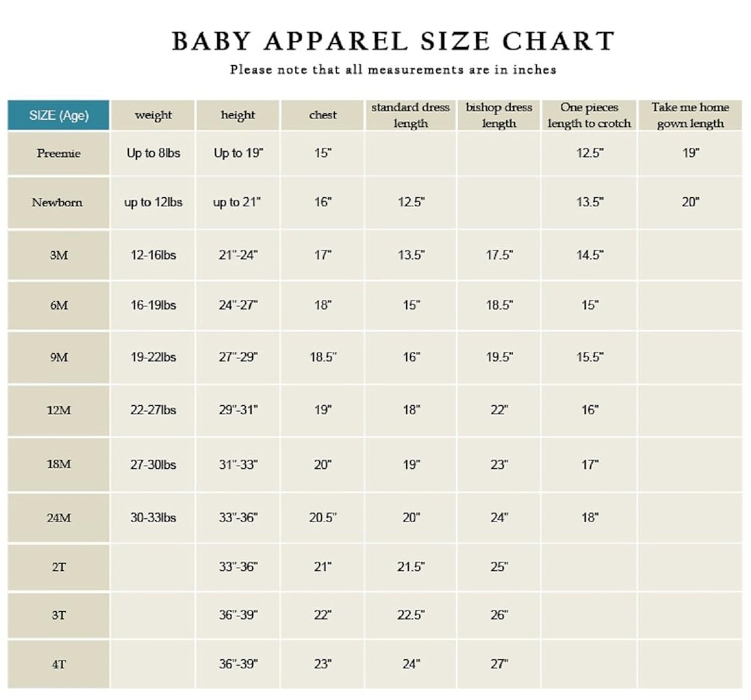Viewport: 751px width, 700px height.
Task: Click the 17.5" bishop dress length cell
Action: tap(499, 255)
